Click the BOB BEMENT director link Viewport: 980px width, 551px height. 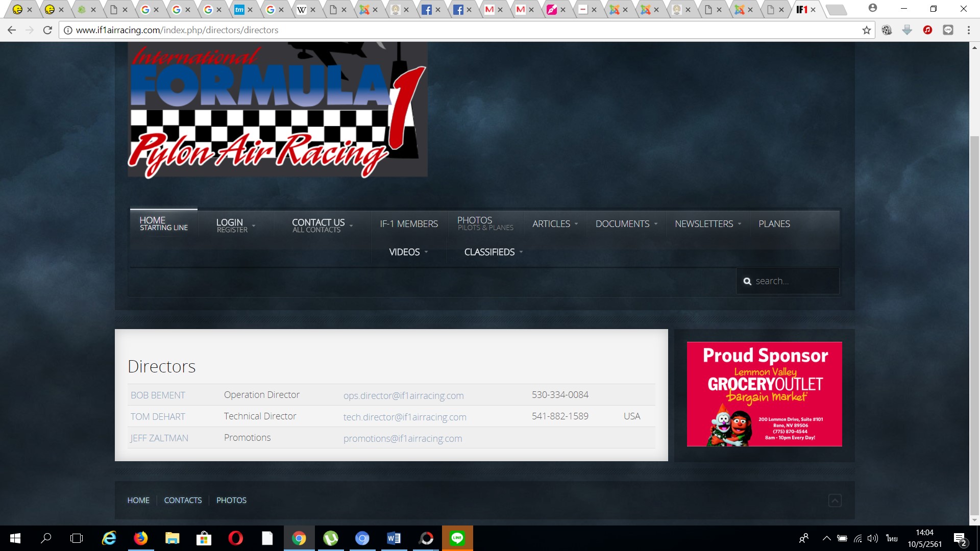point(158,395)
